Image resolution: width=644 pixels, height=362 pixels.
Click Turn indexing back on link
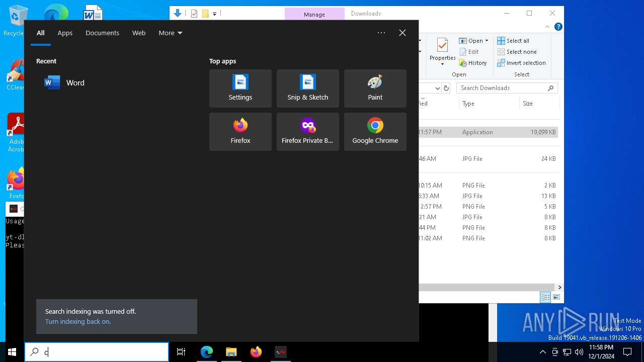pyautogui.click(x=78, y=322)
